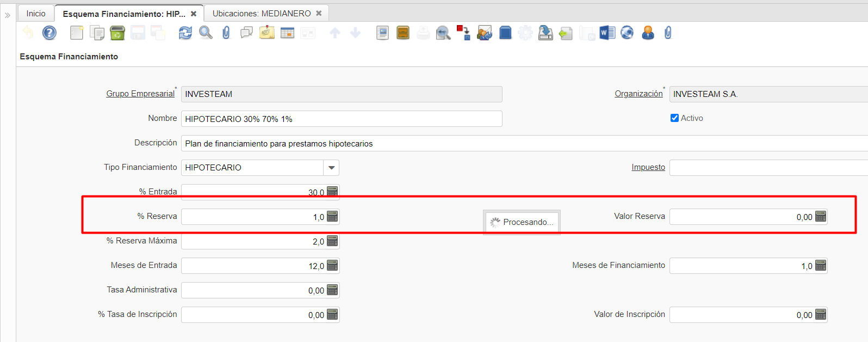Open calculator for % Reserva Máxima field
The image size is (868, 342).
[x=332, y=241]
